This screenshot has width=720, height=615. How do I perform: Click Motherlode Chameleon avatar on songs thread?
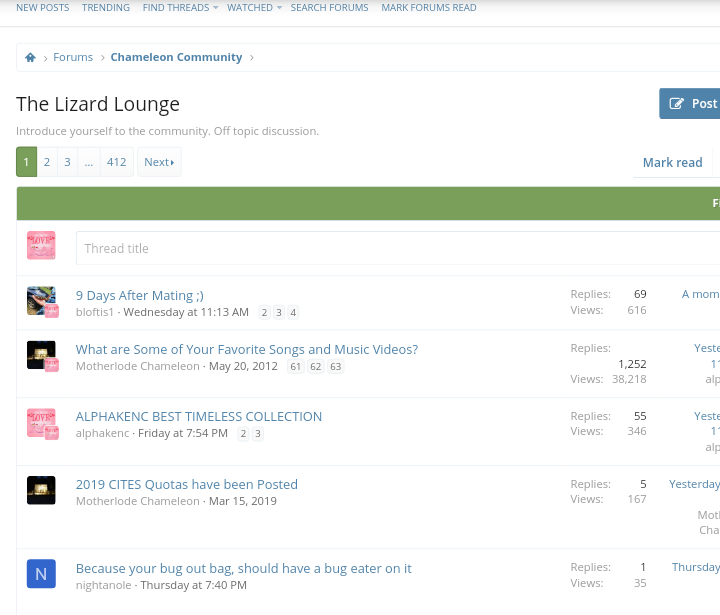point(41,355)
